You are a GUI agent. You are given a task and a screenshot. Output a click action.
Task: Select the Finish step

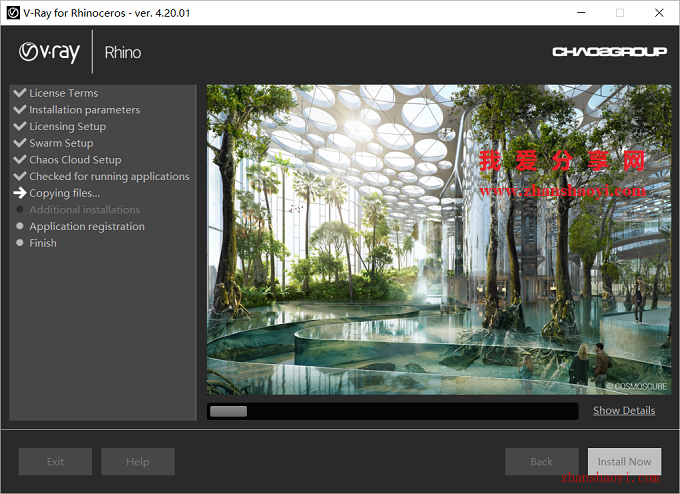[43, 243]
